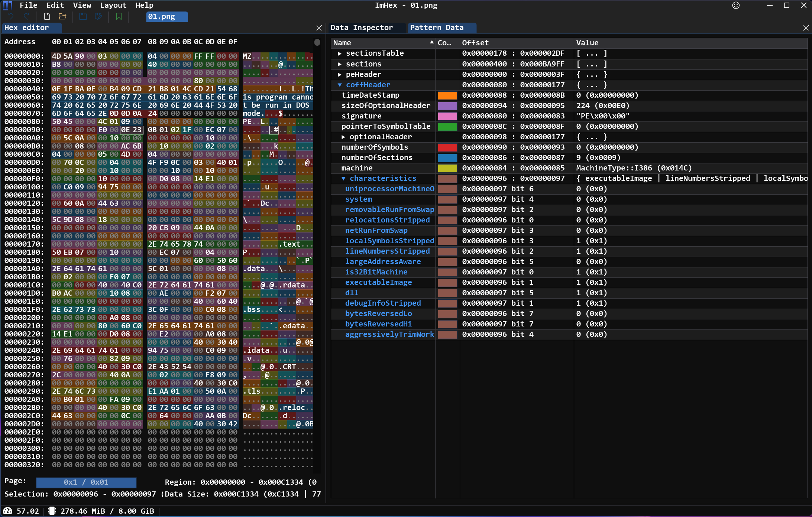This screenshot has height=517, width=812.
Task: Click the page number 0x1 field
Action: 86,482
